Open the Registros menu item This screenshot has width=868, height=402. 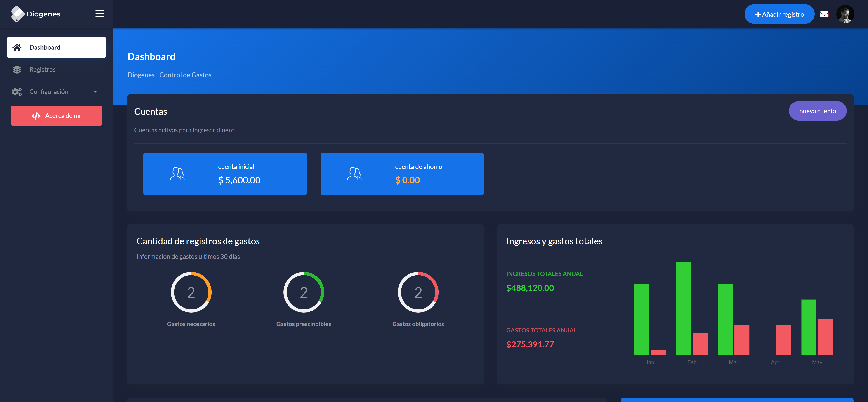click(42, 70)
